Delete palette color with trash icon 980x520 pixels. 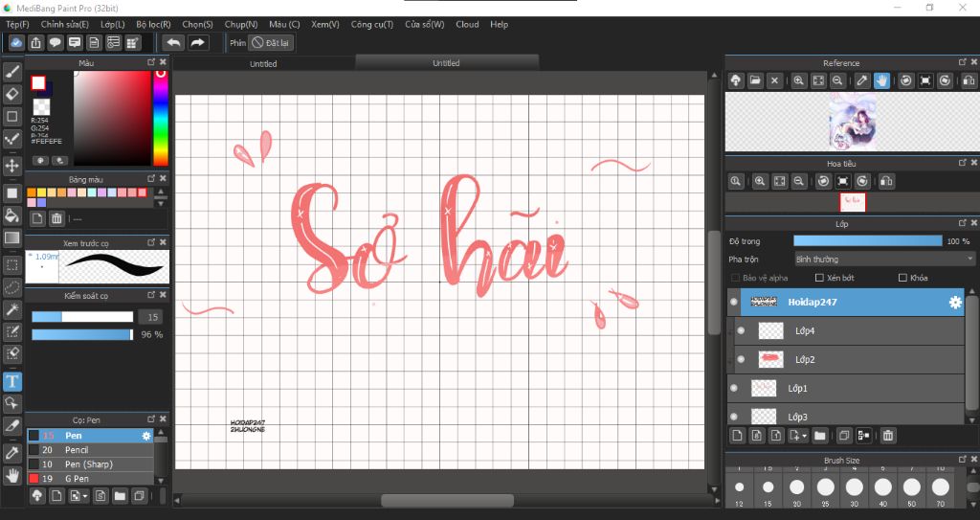tap(56, 218)
